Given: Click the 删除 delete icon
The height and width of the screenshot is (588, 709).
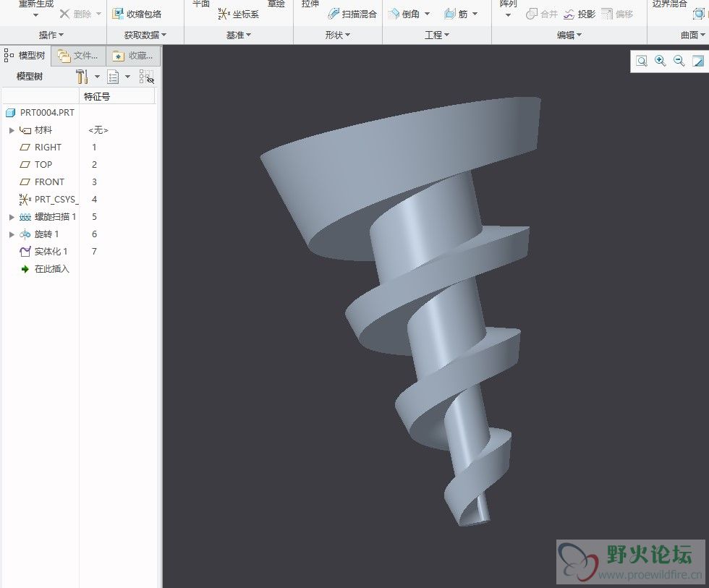Looking at the screenshot, I should pos(64,14).
